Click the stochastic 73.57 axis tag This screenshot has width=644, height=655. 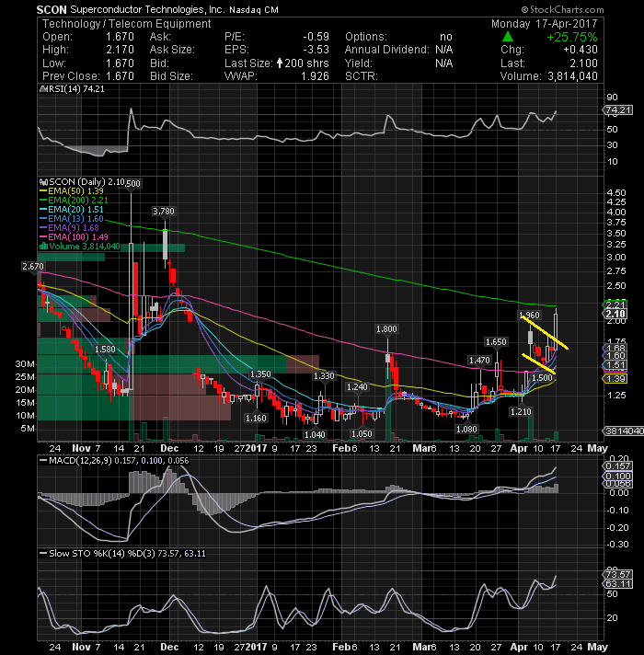[x=617, y=574]
